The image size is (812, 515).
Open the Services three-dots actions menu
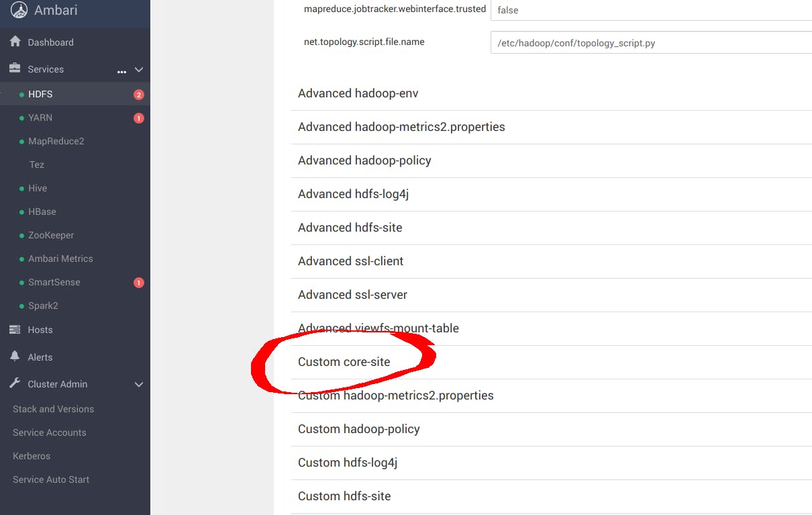coord(121,71)
